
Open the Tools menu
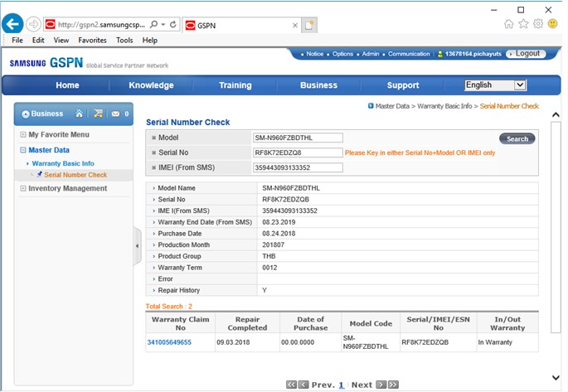[124, 40]
